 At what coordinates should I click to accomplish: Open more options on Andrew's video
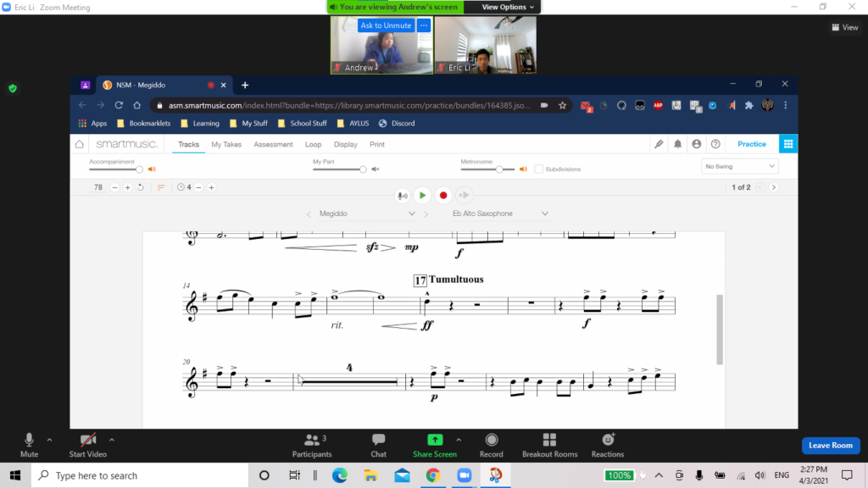coord(424,25)
